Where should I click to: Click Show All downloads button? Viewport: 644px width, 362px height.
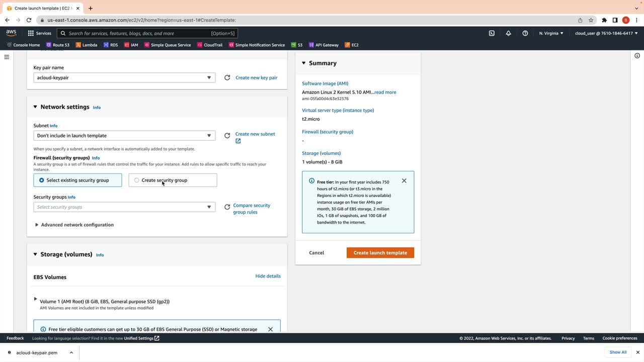point(618,352)
